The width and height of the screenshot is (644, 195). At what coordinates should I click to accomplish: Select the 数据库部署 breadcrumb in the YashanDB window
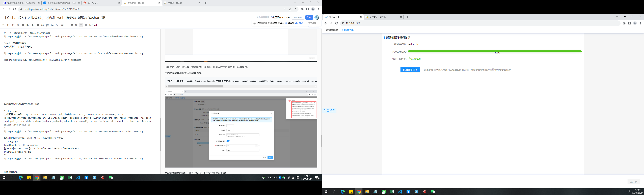coord(332,30)
